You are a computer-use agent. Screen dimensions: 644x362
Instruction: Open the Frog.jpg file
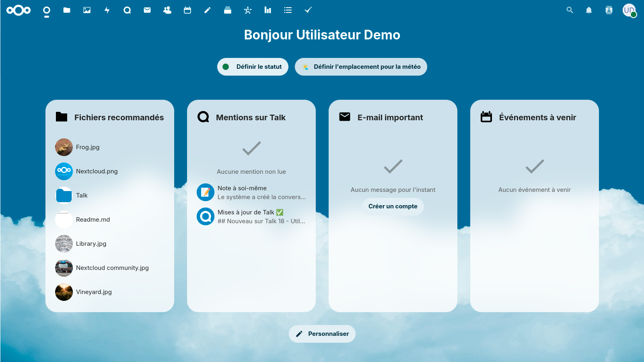tap(110, 147)
